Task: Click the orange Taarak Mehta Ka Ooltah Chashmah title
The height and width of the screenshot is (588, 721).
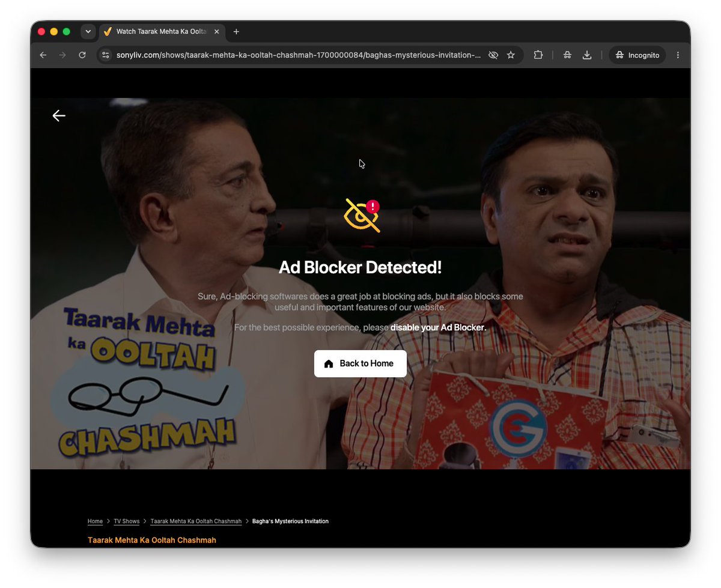Action: tap(152, 541)
